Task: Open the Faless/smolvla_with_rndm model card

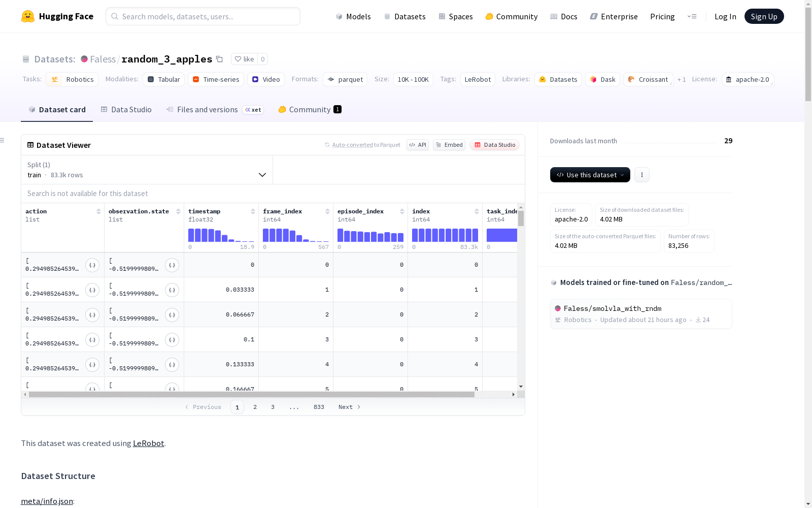Action: [641, 314]
